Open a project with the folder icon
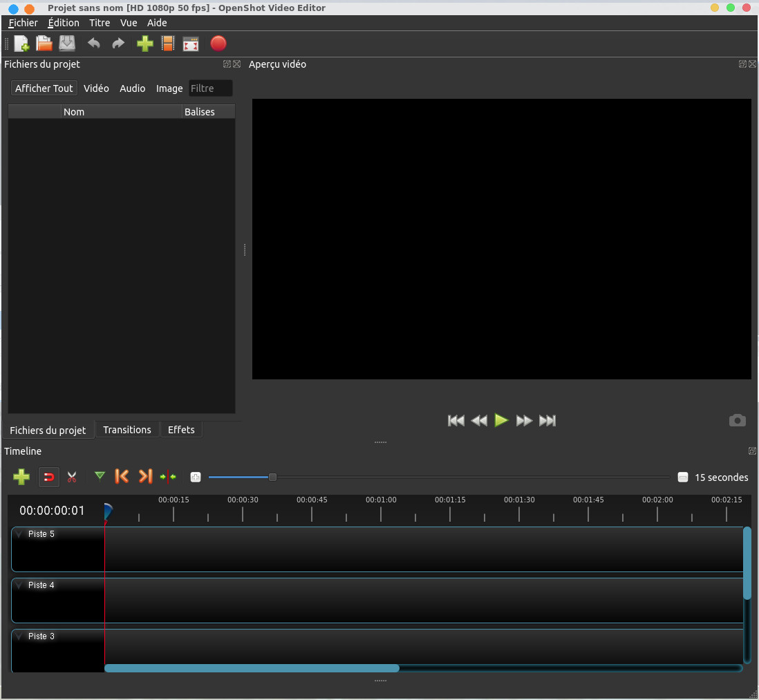 click(44, 44)
